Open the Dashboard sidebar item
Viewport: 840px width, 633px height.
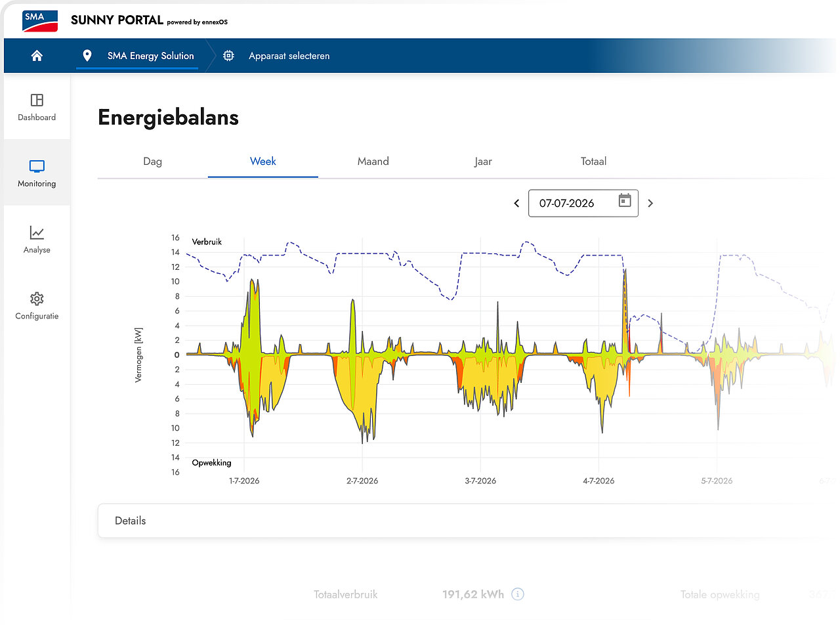(37, 107)
